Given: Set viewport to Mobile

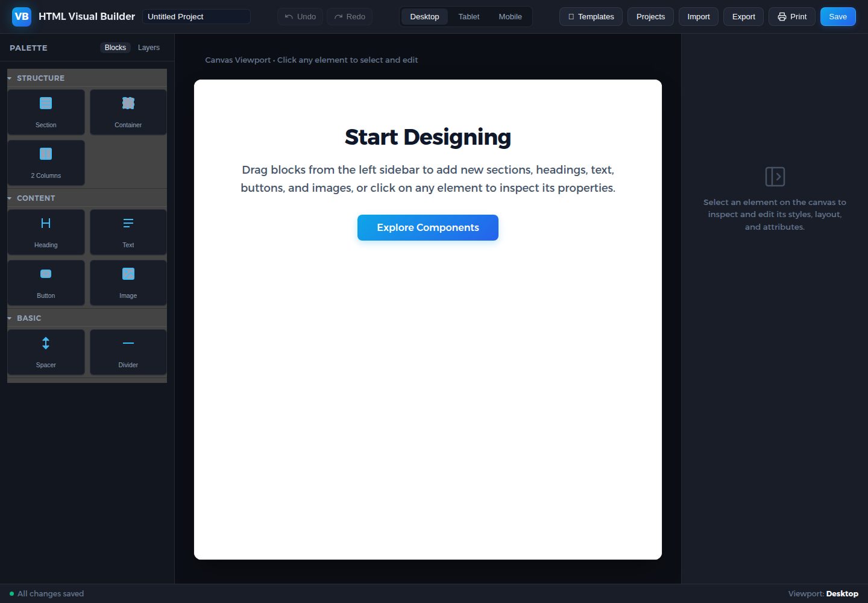Looking at the screenshot, I should (510, 17).
